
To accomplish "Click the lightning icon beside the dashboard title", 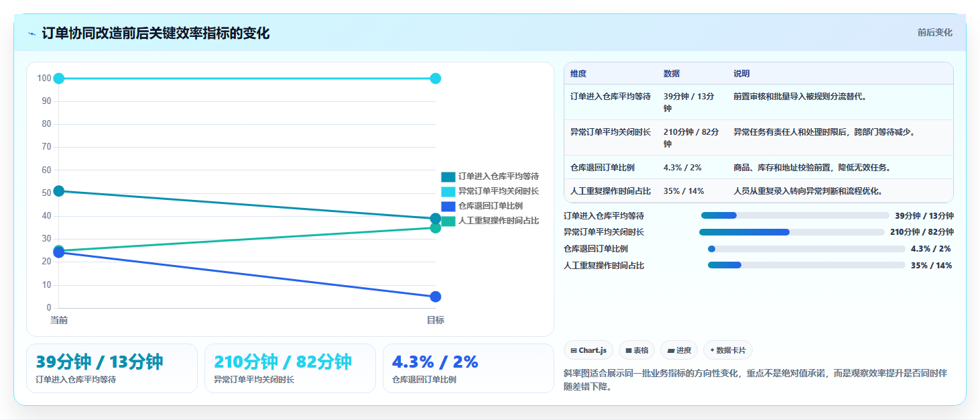I will pyautogui.click(x=32, y=33).
